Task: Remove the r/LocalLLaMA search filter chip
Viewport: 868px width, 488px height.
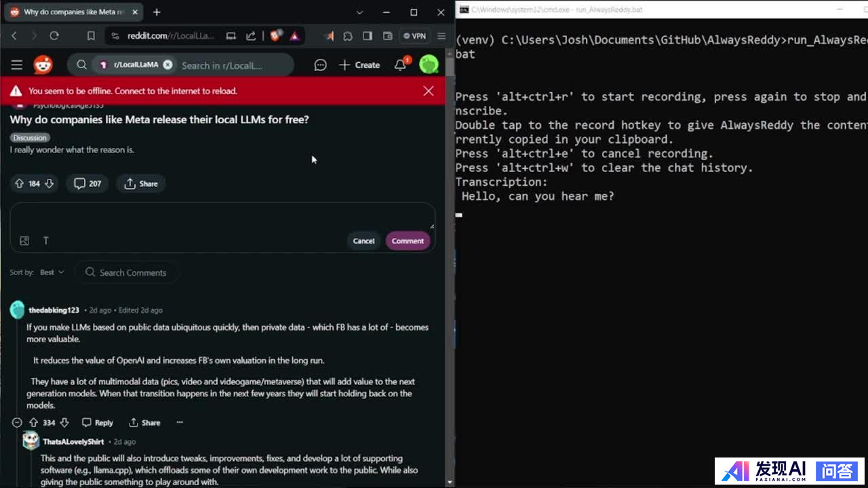Action: coord(167,65)
